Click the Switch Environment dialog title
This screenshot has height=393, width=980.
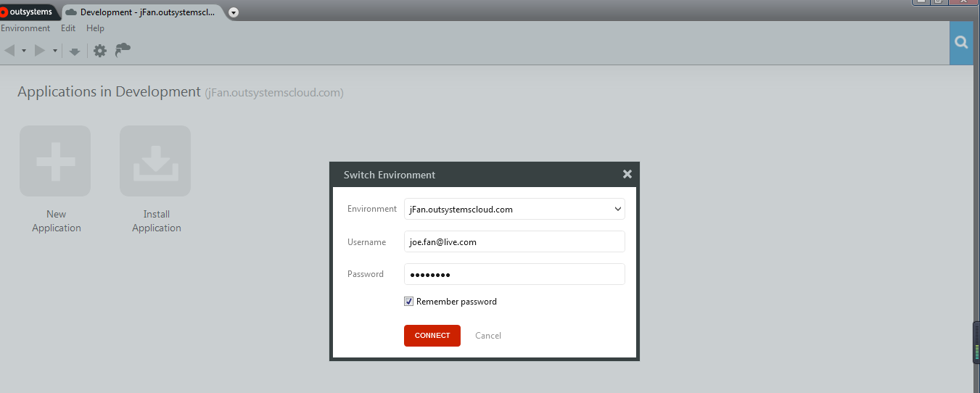click(x=390, y=175)
